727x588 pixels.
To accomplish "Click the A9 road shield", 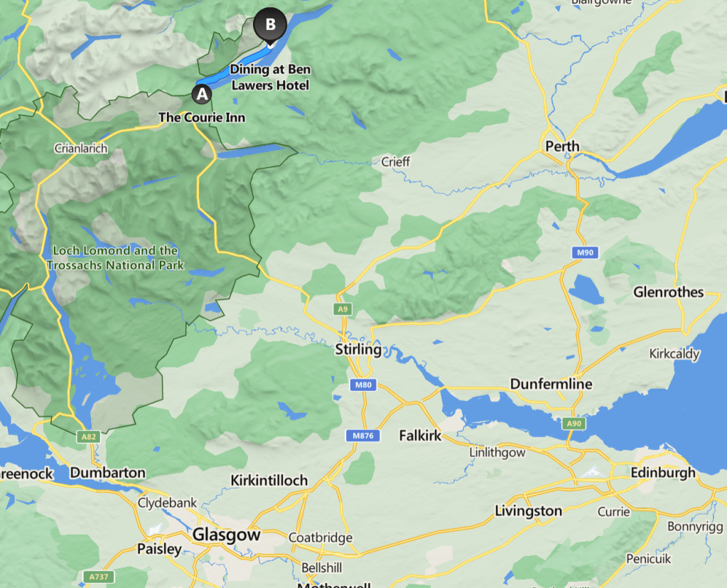I will 343,309.
